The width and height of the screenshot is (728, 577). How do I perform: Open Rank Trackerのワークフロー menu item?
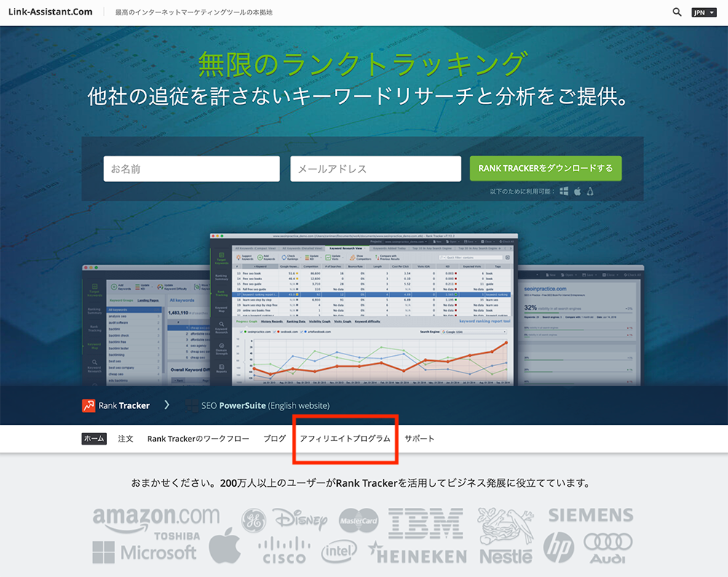(198, 439)
